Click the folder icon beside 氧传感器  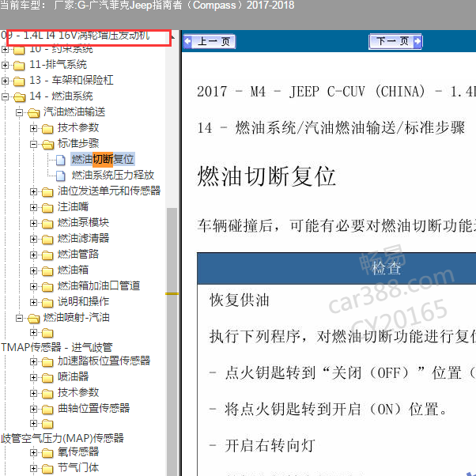[x=47, y=453]
